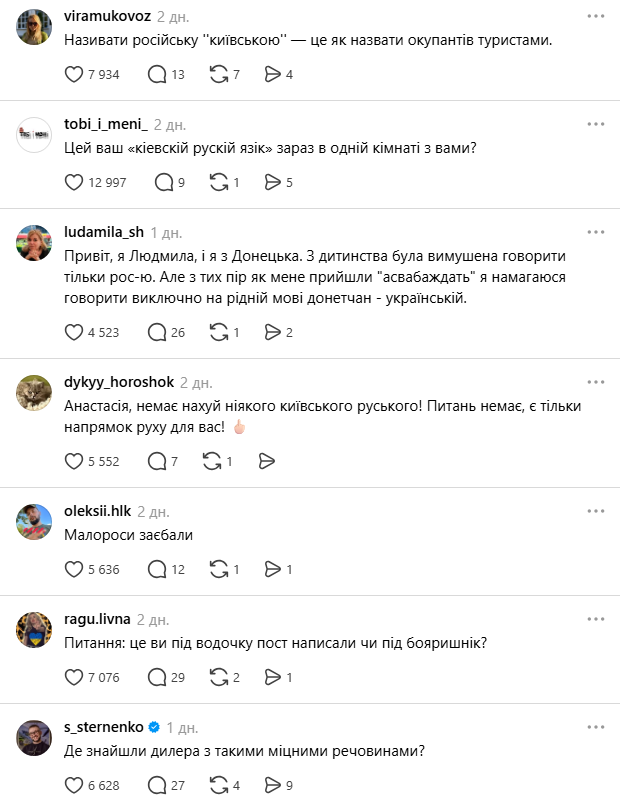Open the ragu.livna profile picture
This screenshot has height=805, width=620.
(x=35, y=629)
